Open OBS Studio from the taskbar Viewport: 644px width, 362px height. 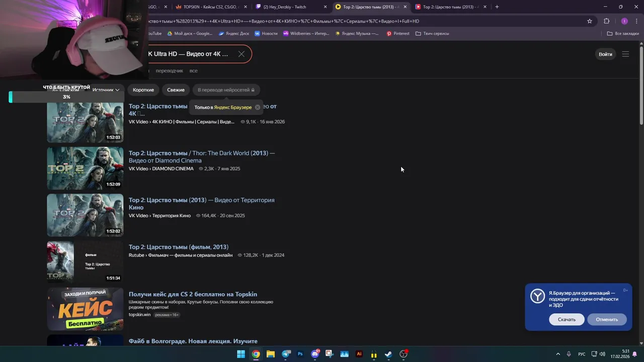tap(404, 354)
